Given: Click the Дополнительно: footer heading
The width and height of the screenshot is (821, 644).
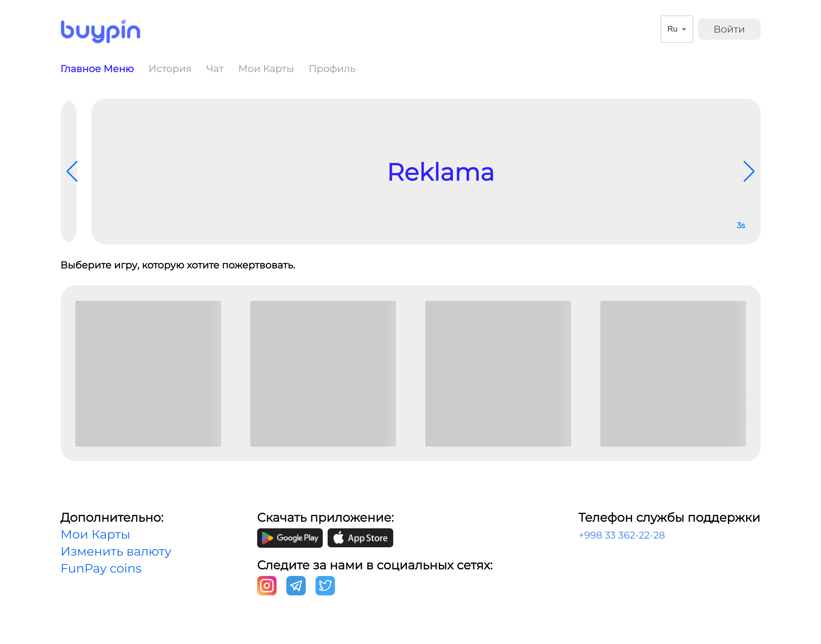Looking at the screenshot, I should point(112,517).
